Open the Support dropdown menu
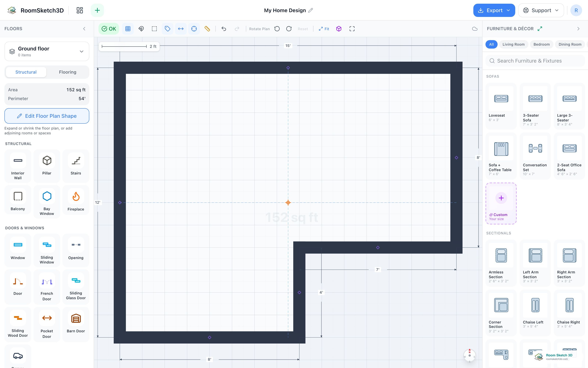 tap(541, 10)
